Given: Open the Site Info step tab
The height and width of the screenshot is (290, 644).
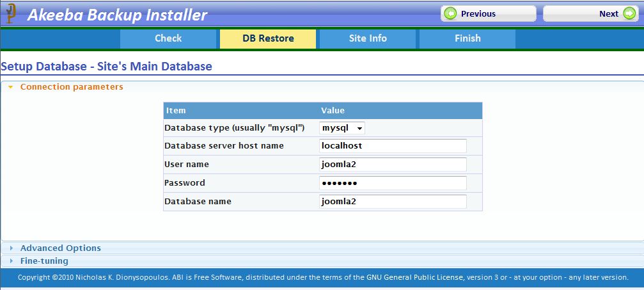Looking at the screenshot, I should [x=368, y=38].
